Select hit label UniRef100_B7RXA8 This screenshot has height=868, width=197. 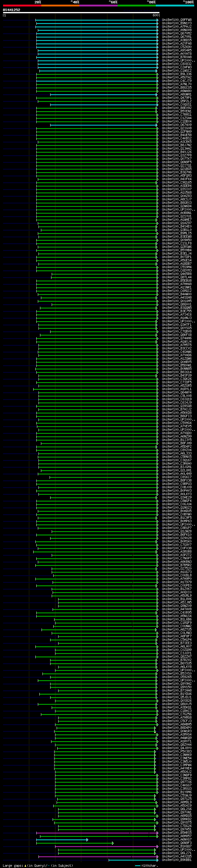[177, 57]
